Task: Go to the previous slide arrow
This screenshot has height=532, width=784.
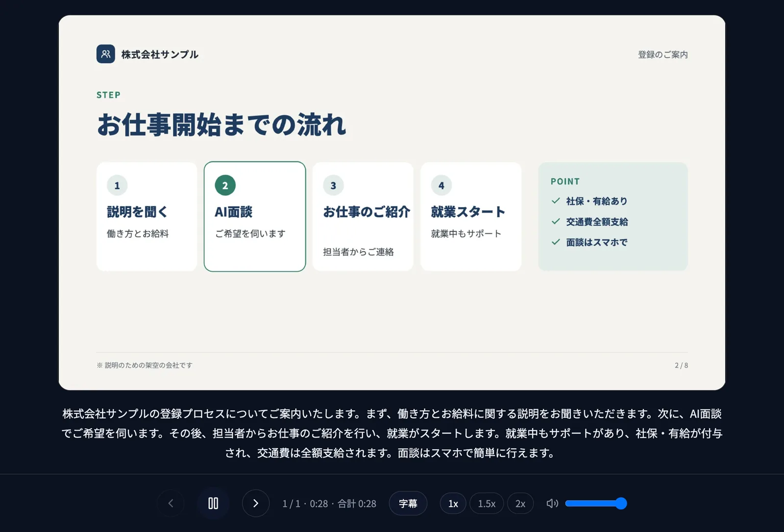Action: click(171, 503)
